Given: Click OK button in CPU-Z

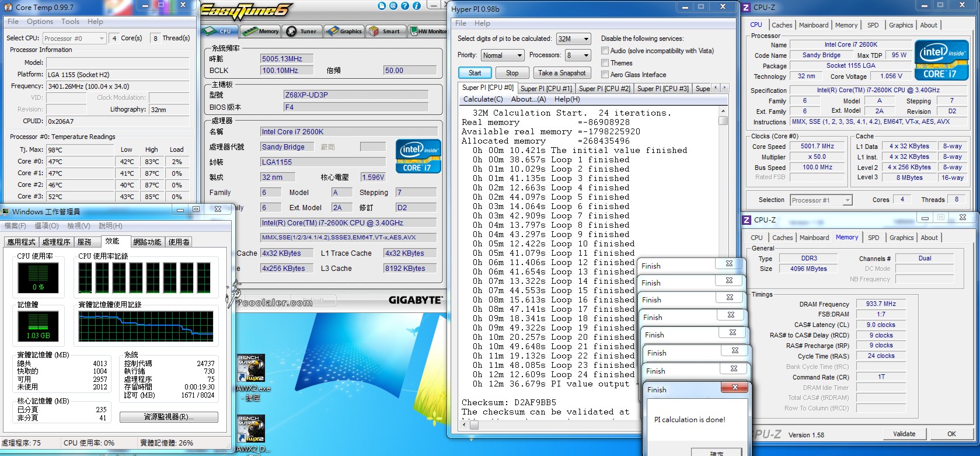Looking at the screenshot, I should [951, 434].
